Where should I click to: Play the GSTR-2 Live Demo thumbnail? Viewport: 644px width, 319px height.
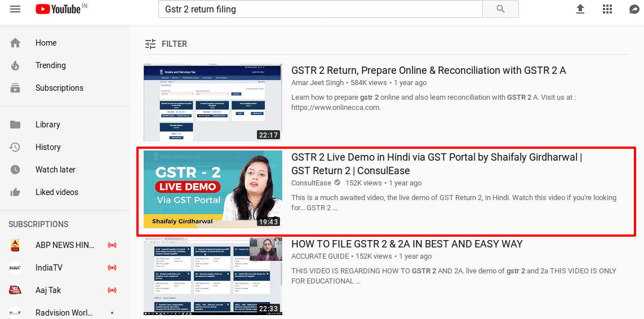(213, 189)
